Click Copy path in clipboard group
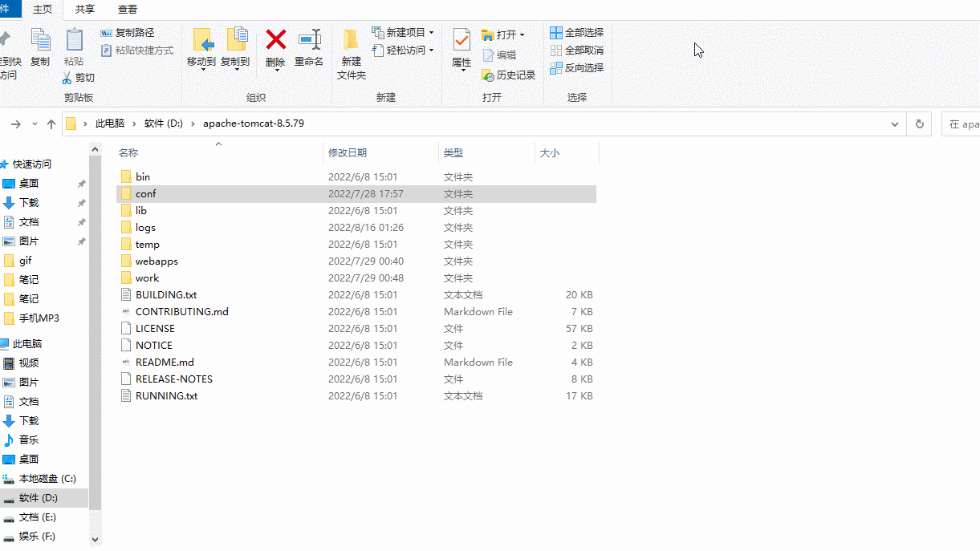The width and height of the screenshot is (980, 551). (128, 33)
